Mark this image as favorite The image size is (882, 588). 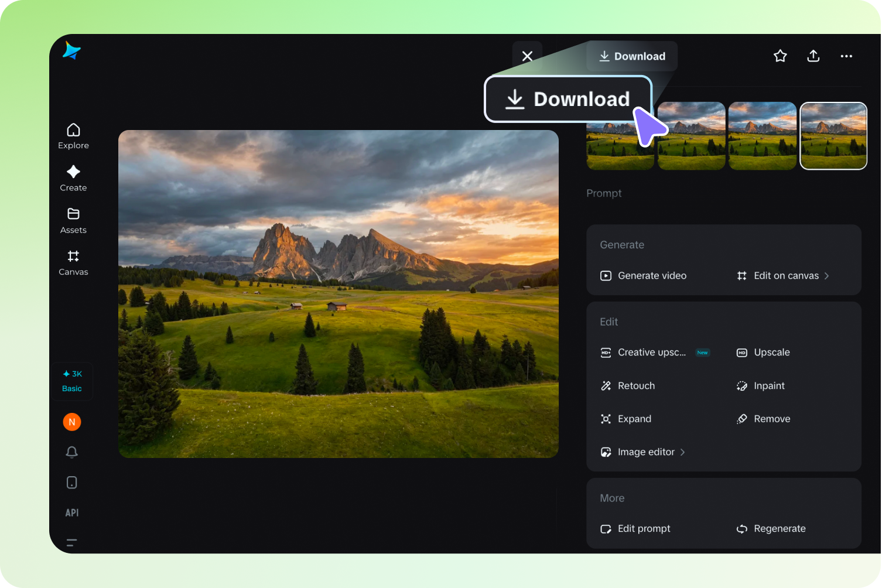click(780, 56)
